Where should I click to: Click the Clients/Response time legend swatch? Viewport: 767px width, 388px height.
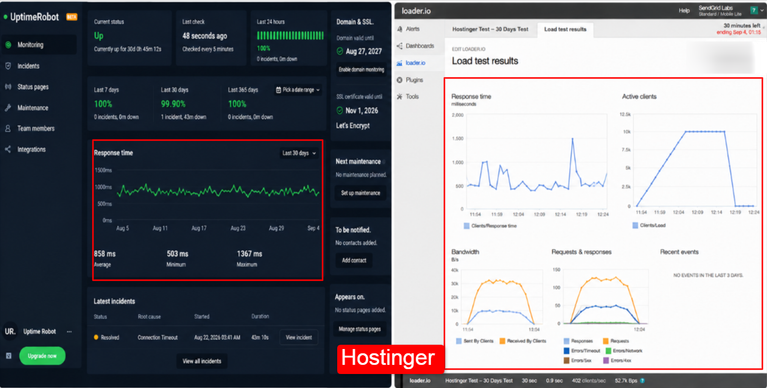[x=467, y=226]
